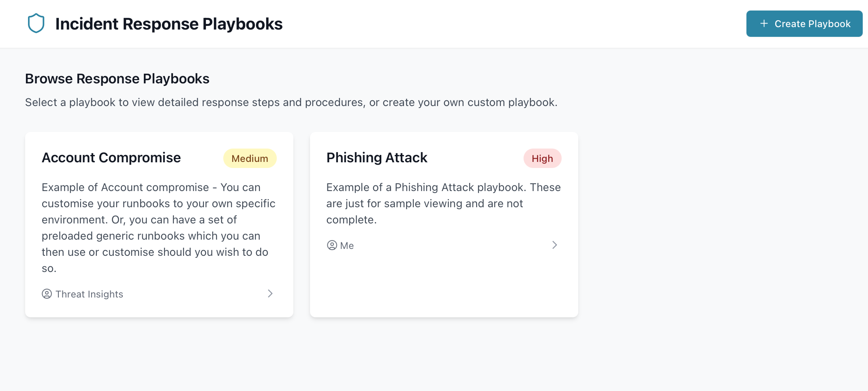868x391 pixels.
Task: Click the High severity badge
Action: coord(542,159)
